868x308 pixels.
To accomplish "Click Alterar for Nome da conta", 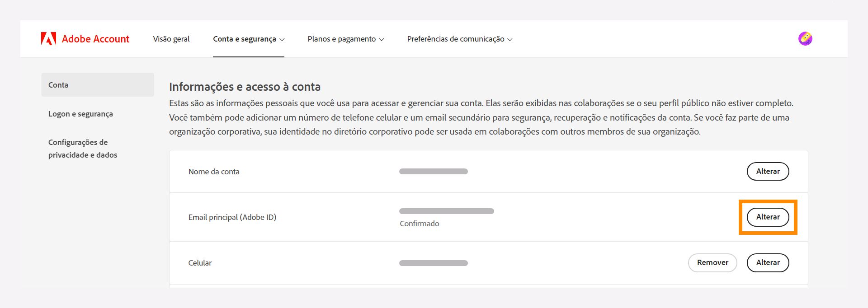I will (x=768, y=172).
